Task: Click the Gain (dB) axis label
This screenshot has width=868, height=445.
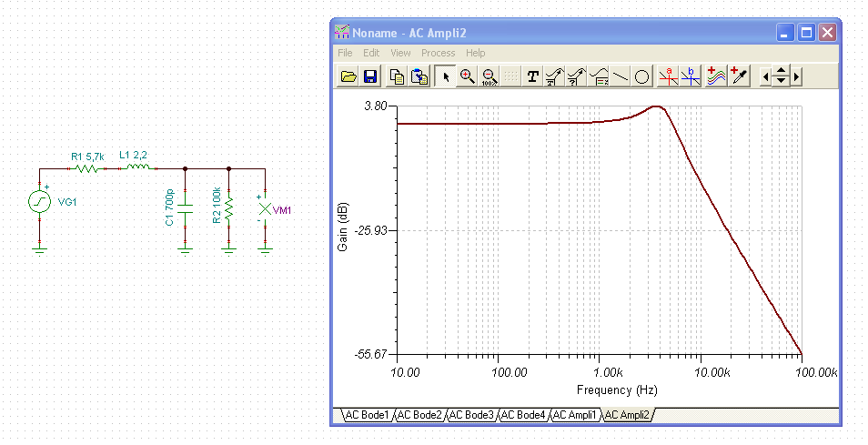Action: click(343, 227)
